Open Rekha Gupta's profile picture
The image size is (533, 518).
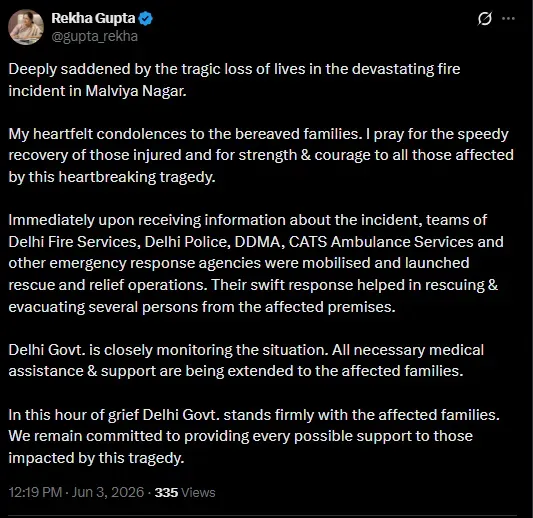tap(26, 27)
